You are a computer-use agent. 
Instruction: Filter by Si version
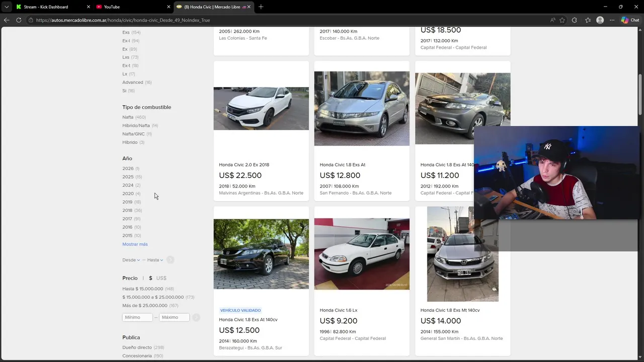point(128,90)
